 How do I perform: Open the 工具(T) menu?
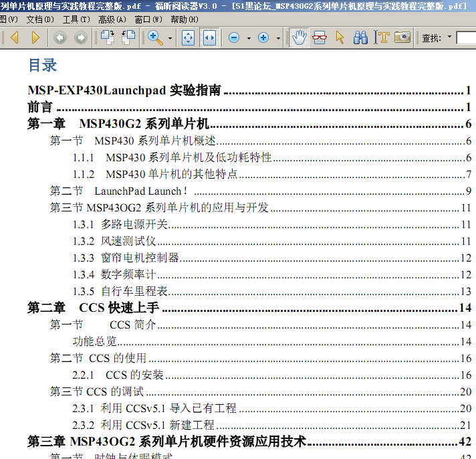76,20
